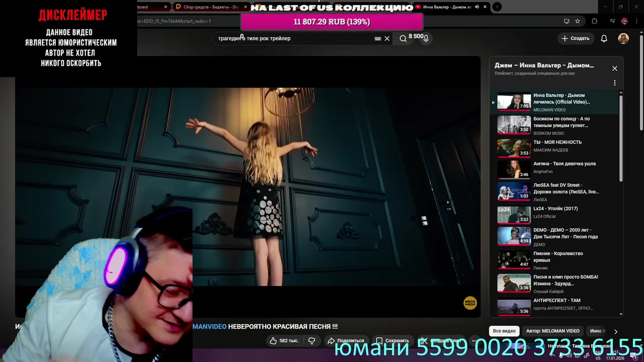The image size is (644, 362).
Task: Open the browser profile avatar
Action: tap(624, 21)
